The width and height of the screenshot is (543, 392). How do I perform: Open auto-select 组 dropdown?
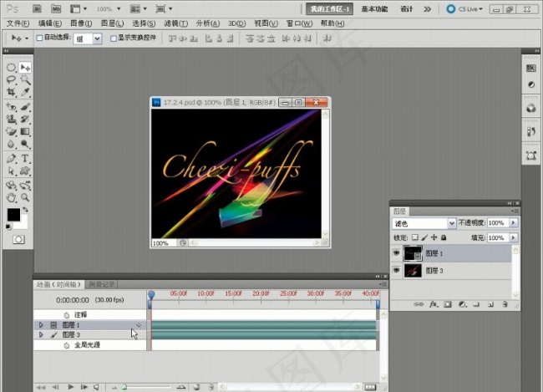97,38
